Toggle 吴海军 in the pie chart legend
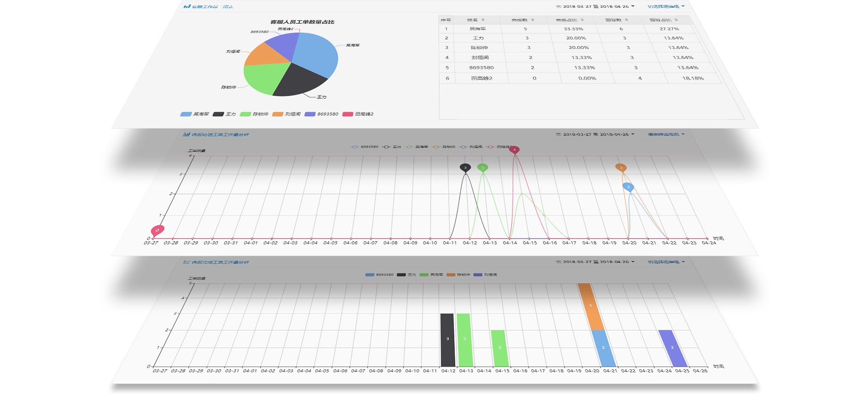The width and height of the screenshot is (868, 406). (x=195, y=114)
